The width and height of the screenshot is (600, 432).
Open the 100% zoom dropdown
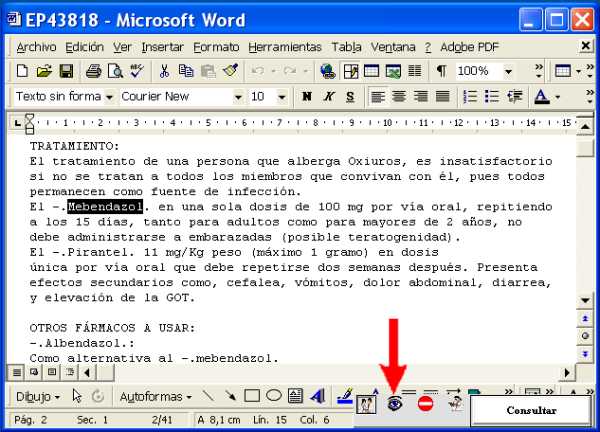point(508,72)
